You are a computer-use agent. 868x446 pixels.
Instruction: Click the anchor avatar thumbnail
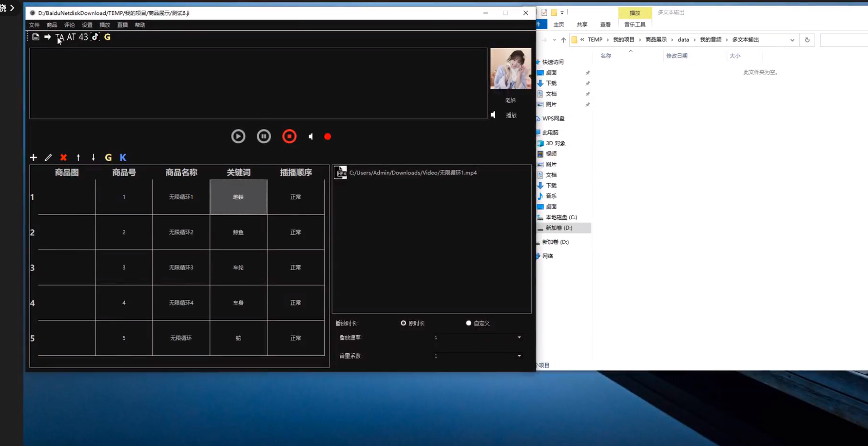tap(511, 69)
